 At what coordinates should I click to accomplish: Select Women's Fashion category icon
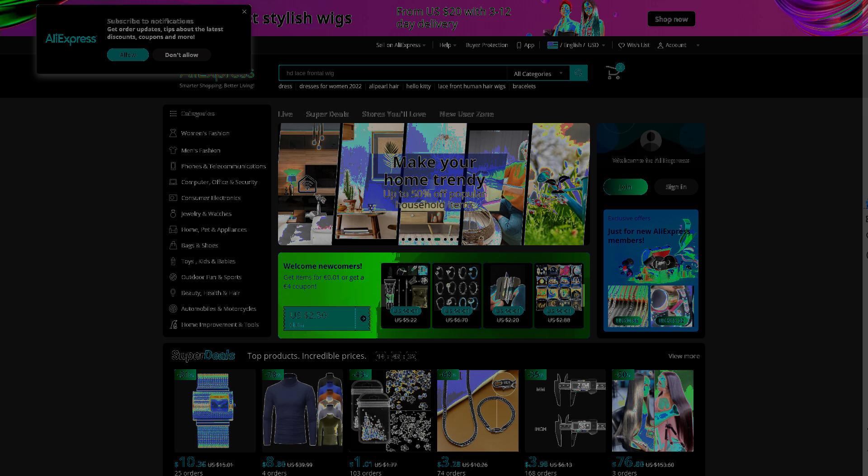[173, 133]
